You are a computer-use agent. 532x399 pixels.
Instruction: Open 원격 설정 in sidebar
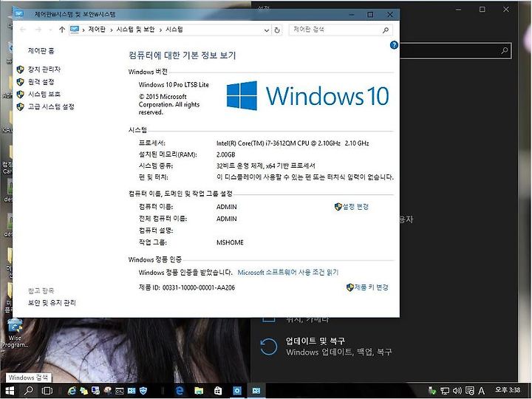41,82
